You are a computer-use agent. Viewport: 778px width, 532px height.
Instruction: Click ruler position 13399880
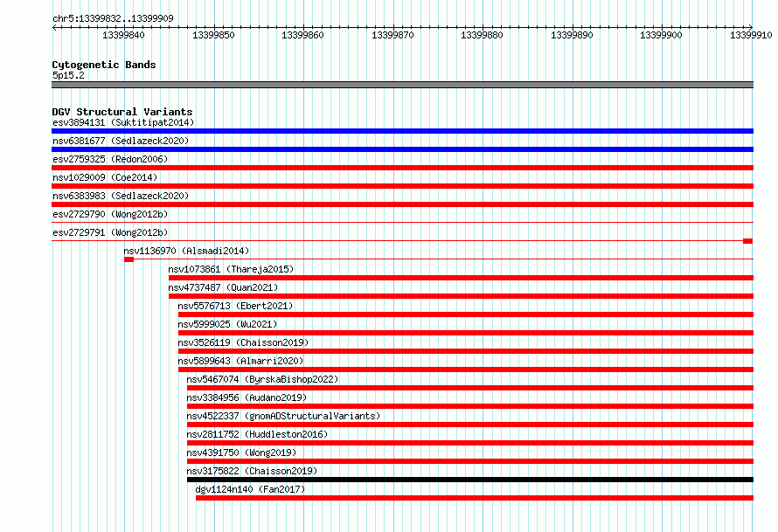(x=482, y=35)
